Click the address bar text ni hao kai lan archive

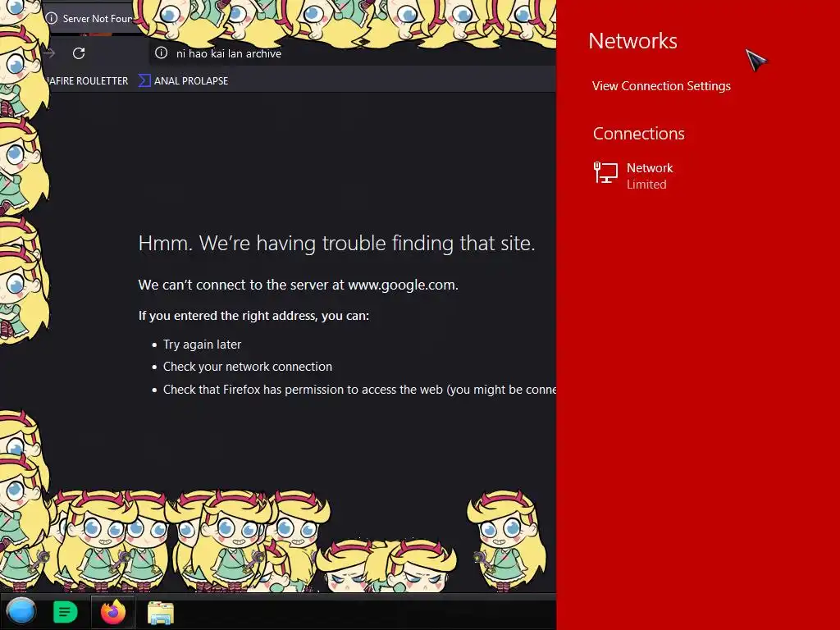229,53
